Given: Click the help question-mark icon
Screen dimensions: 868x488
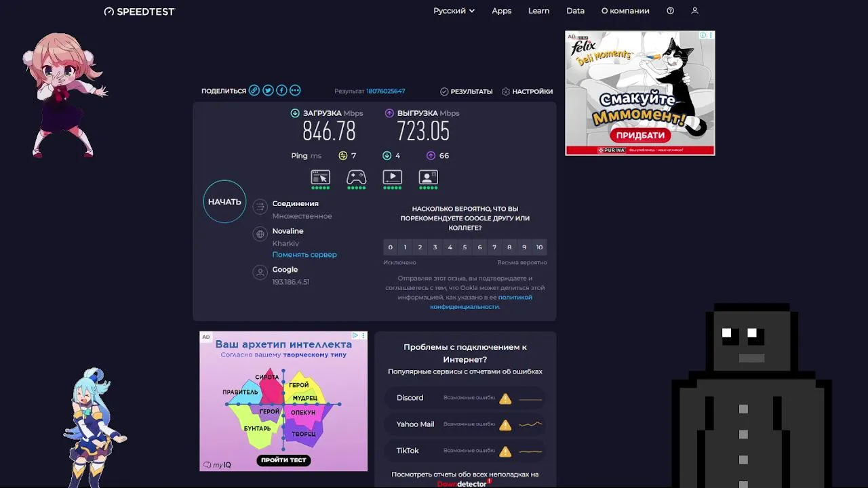Looking at the screenshot, I should tap(670, 11).
